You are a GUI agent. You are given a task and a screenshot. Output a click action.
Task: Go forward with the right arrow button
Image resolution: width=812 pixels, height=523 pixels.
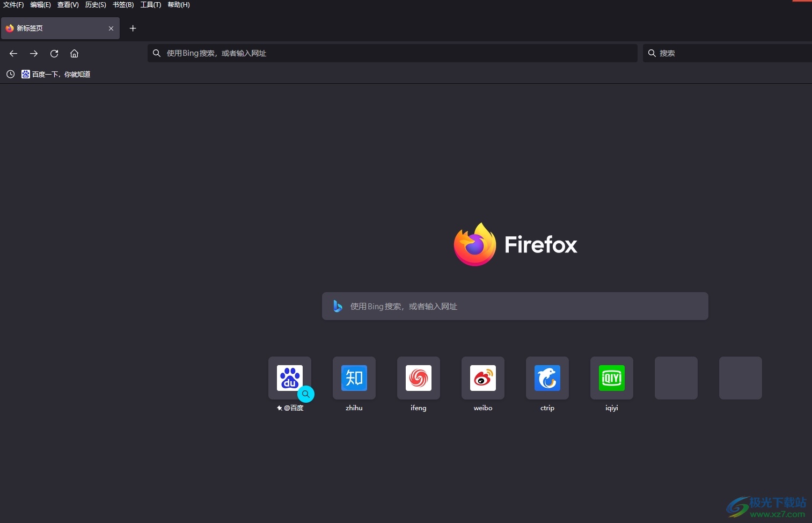[x=34, y=53]
